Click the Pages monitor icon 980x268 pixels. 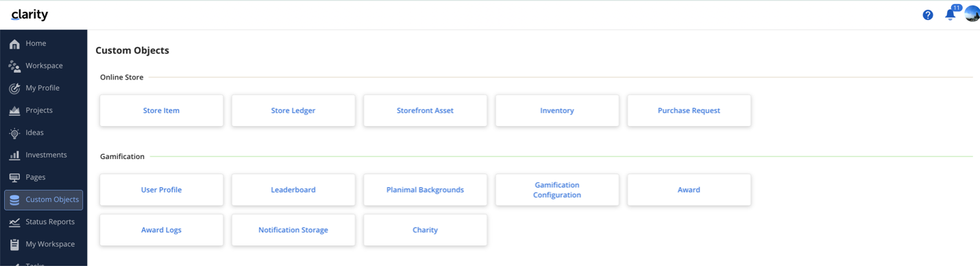pos(14,178)
